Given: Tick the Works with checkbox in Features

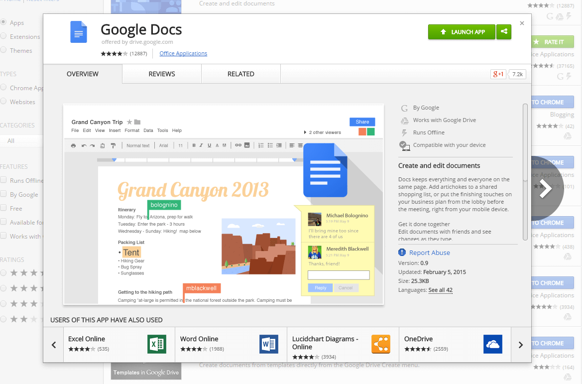Looking at the screenshot, I should click(x=3, y=236).
